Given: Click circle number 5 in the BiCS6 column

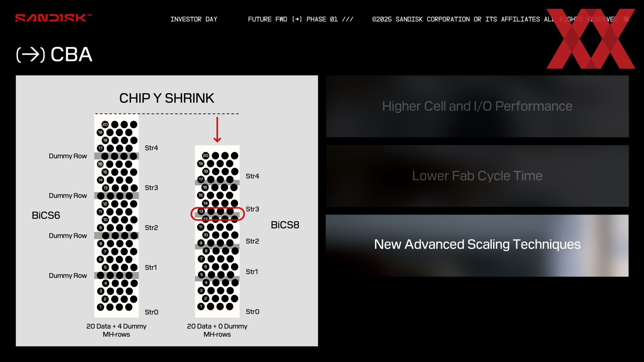Looking at the screenshot, I should point(105,267).
